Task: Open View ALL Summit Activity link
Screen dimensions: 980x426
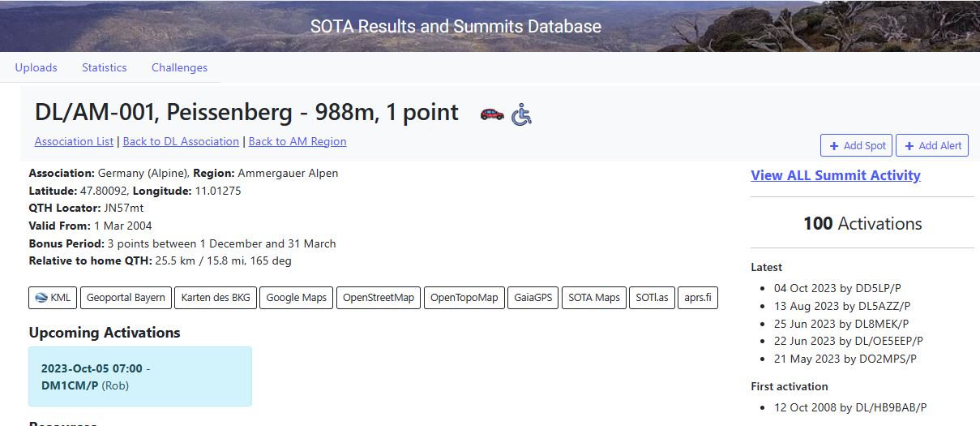Action: [x=835, y=175]
